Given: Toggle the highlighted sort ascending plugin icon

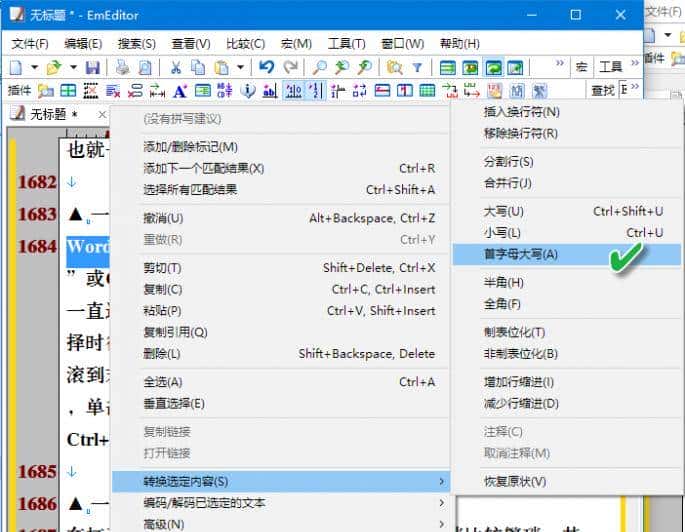Looking at the screenshot, I should [x=293, y=91].
